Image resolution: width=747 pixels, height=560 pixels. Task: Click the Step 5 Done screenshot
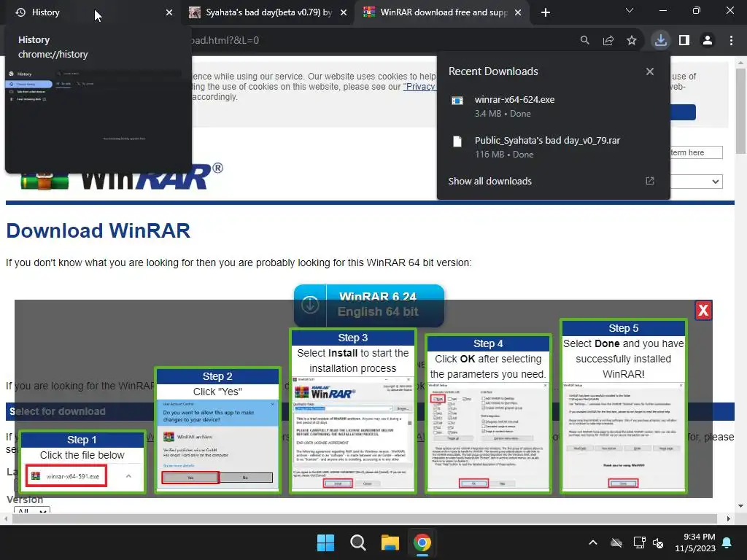point(623,436)
